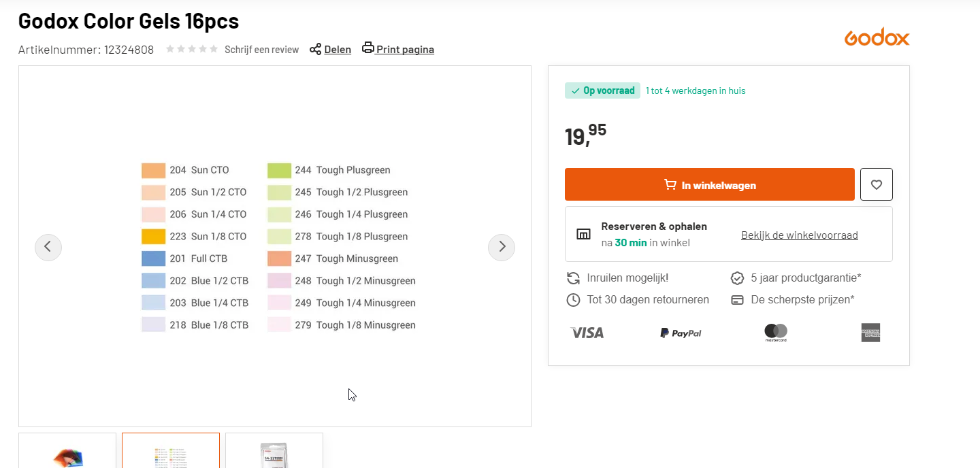The height and width of the screenshot is (468, 980).
Task: Click the VISA payment logo
Action: (x=587, y=333)
